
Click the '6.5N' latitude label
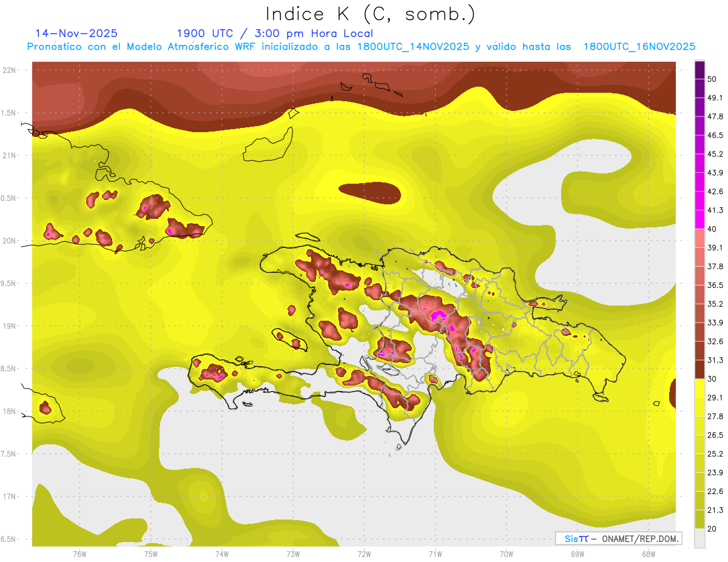click(9, 539)
